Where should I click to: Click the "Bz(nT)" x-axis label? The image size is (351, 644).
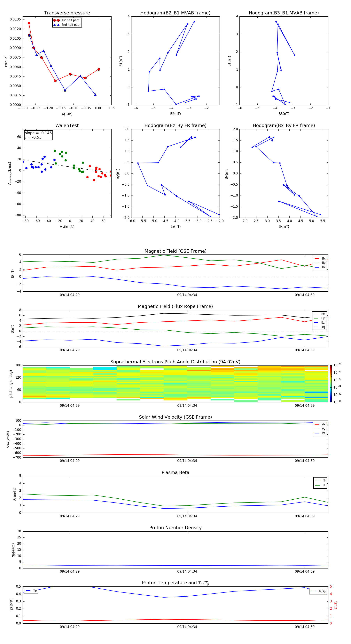[175, 227]
